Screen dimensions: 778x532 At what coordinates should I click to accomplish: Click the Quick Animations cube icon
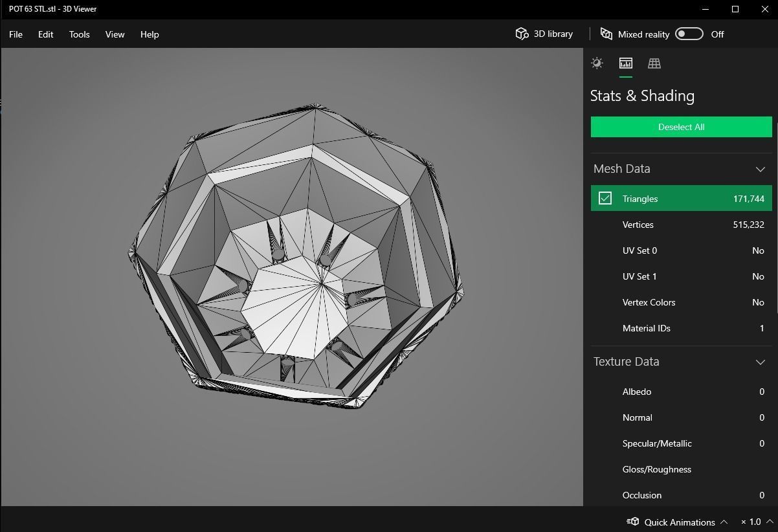point(633,522)
